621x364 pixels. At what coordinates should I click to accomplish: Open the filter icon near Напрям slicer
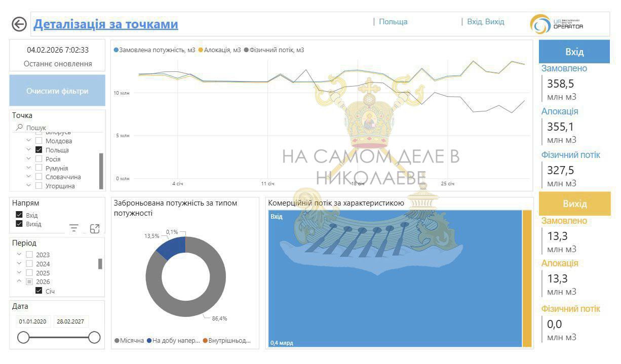pyautogui.click(x=74, y=228)
